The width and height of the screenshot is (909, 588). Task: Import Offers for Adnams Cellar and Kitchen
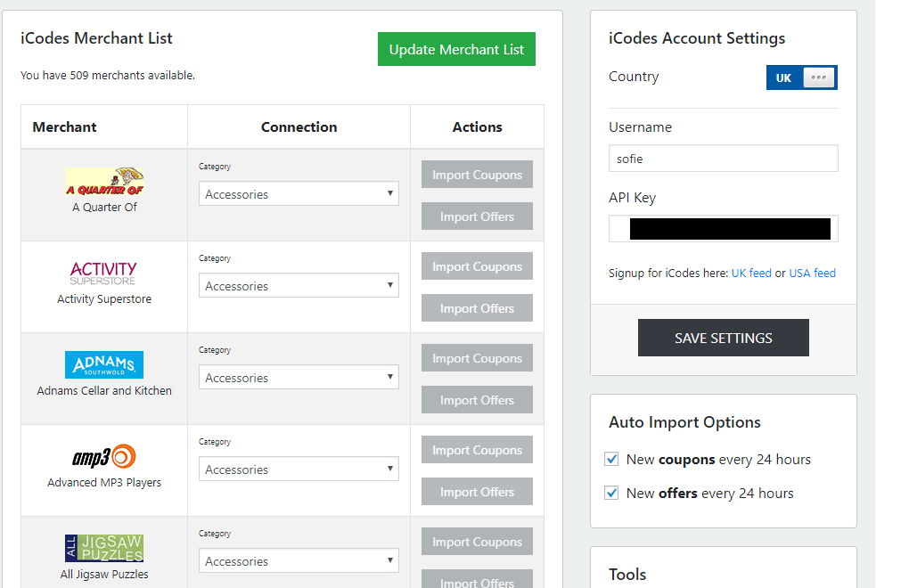tap(477, 400)
